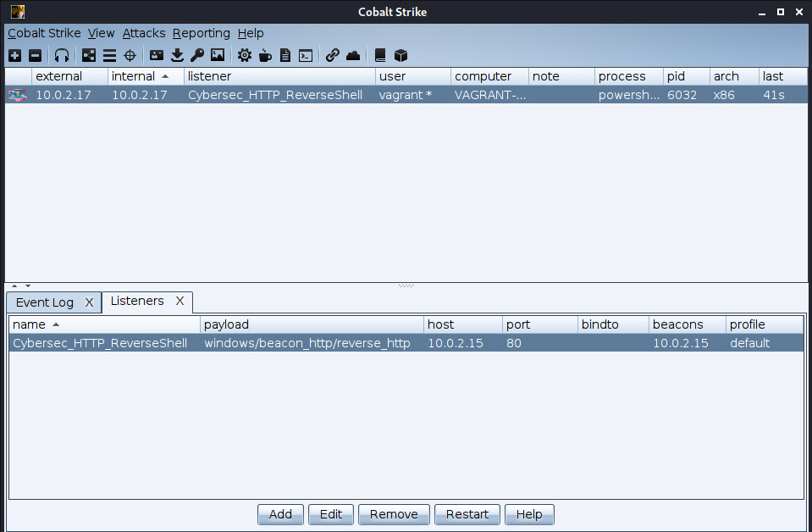Screen dimensions: 812x532
Task: Switch to session table view icon
Action: 109,55
